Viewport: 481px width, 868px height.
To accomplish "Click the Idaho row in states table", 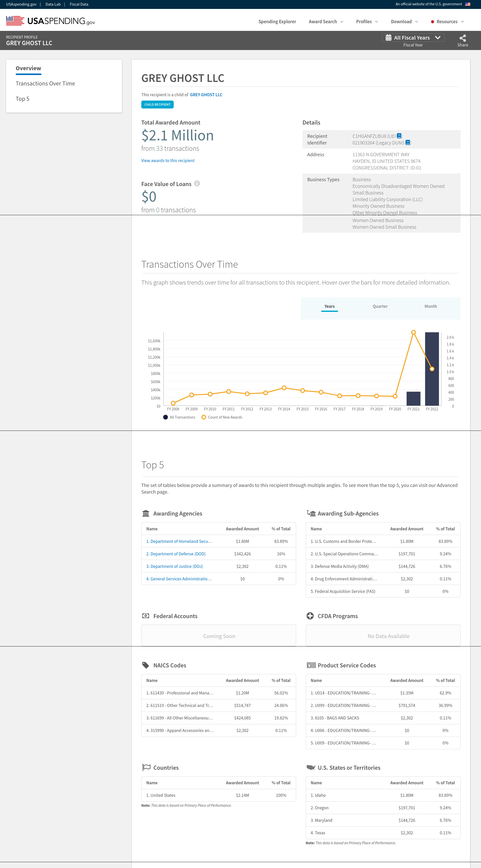I will 383,795.
